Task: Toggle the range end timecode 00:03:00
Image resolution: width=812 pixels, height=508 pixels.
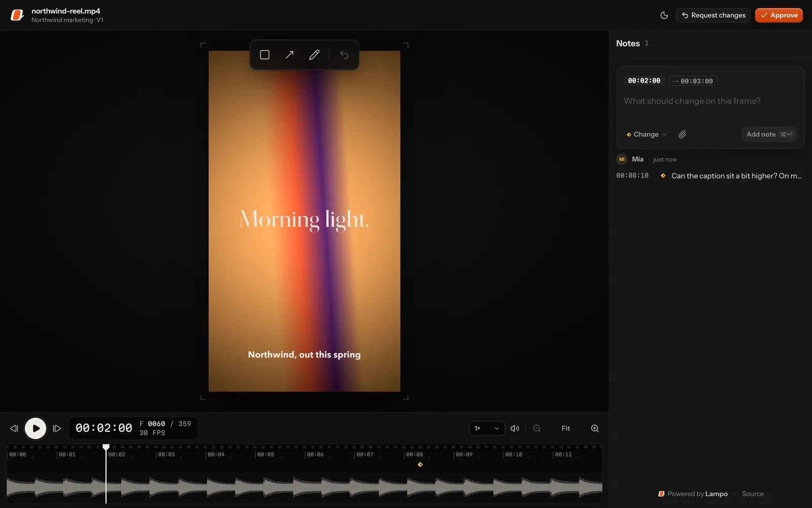Action: 693,81
